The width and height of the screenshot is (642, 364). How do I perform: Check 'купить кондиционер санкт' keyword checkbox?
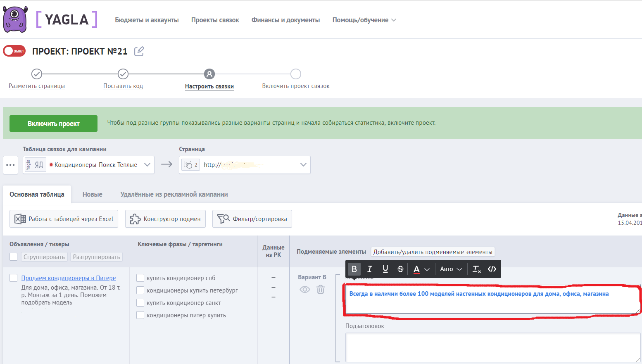[x=140, y=303]
